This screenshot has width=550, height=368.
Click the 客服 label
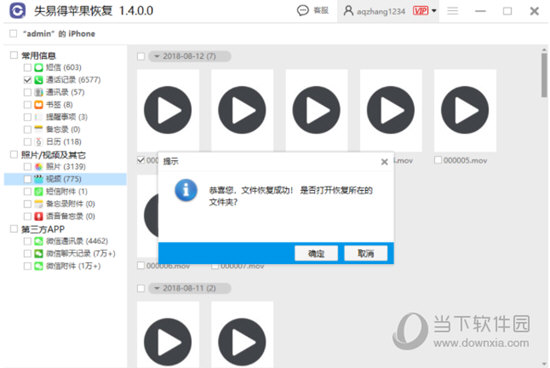[321, 11]
